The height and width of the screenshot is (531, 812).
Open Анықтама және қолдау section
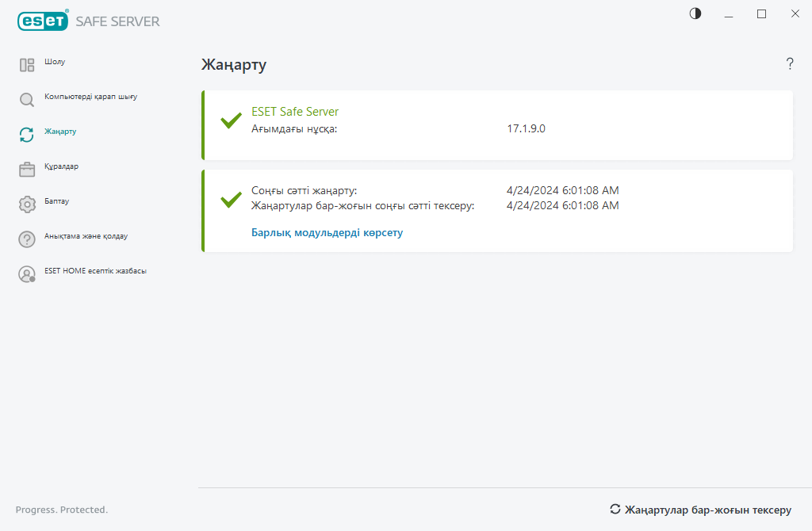[x=86, y=236]
